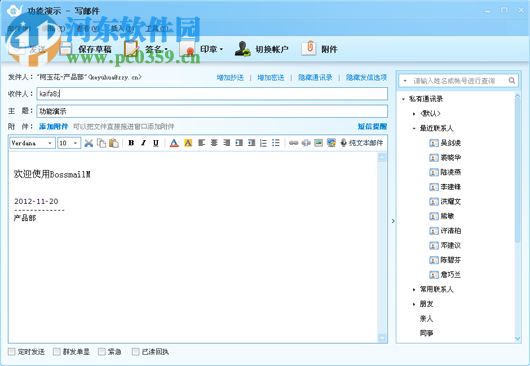
Task: Select contact 洪耀文
Action: tap(451, 202)
